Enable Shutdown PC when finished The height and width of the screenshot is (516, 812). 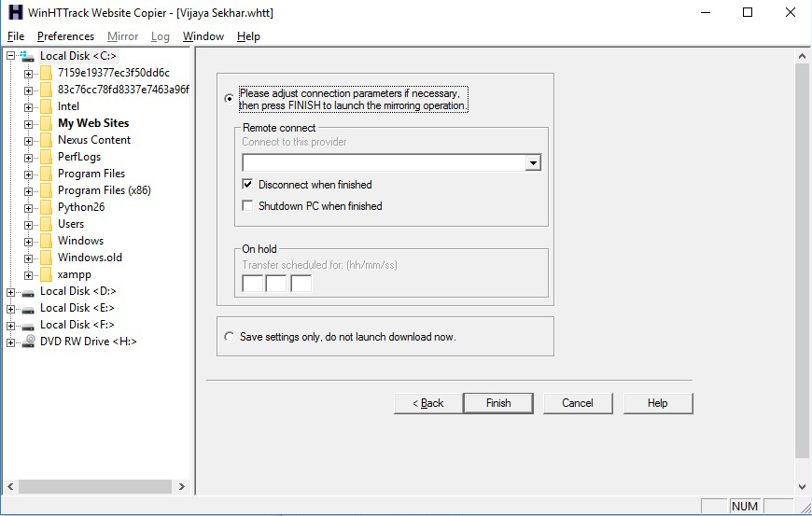pyautogui.click(x=248, y=206)
